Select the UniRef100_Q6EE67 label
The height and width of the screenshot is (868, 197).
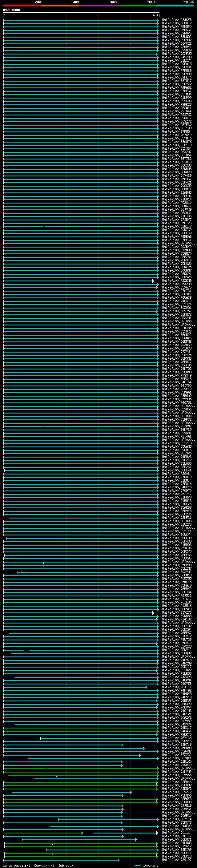(177, 633)
